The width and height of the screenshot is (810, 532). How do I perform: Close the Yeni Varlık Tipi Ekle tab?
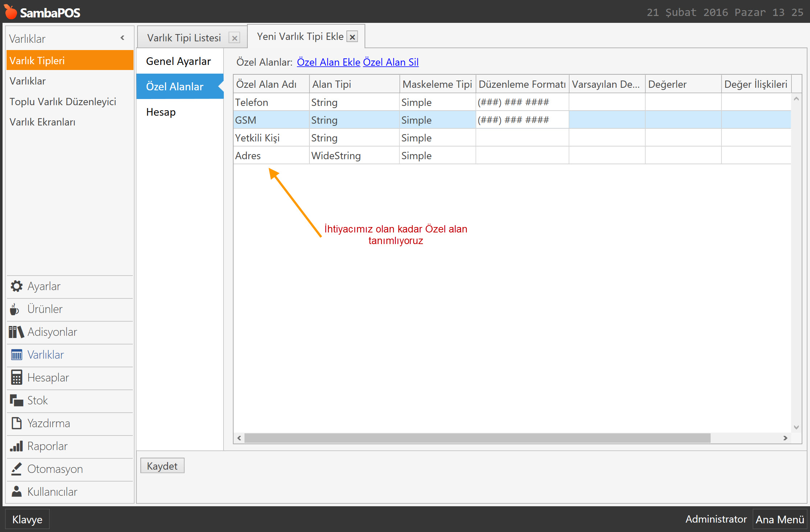click(352, 37)
